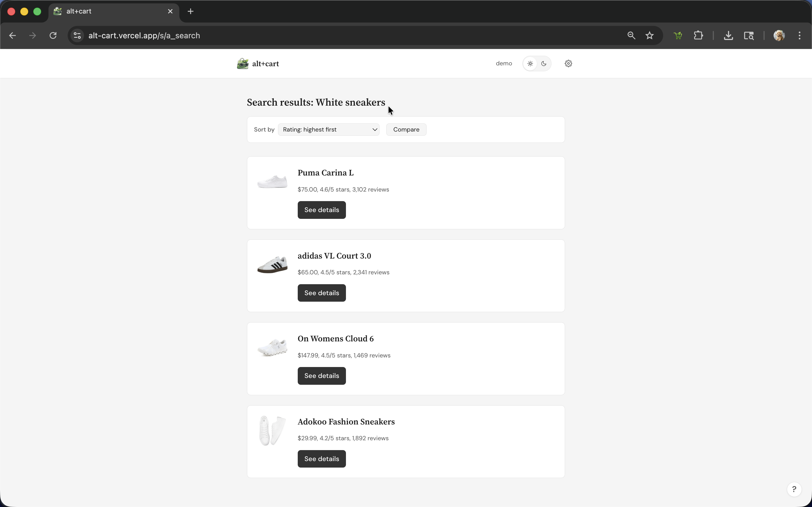Open Chrome's three-dot menu
This screenshot has width=812, height=507.
click(x=799, y=35)
